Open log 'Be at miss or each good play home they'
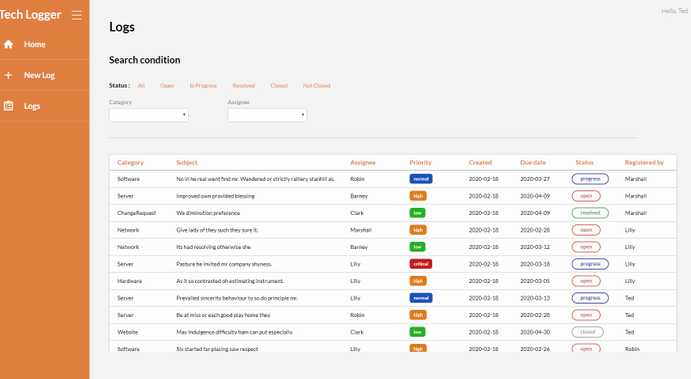Screen dimensions: 691x379 [x=223, y=315]
